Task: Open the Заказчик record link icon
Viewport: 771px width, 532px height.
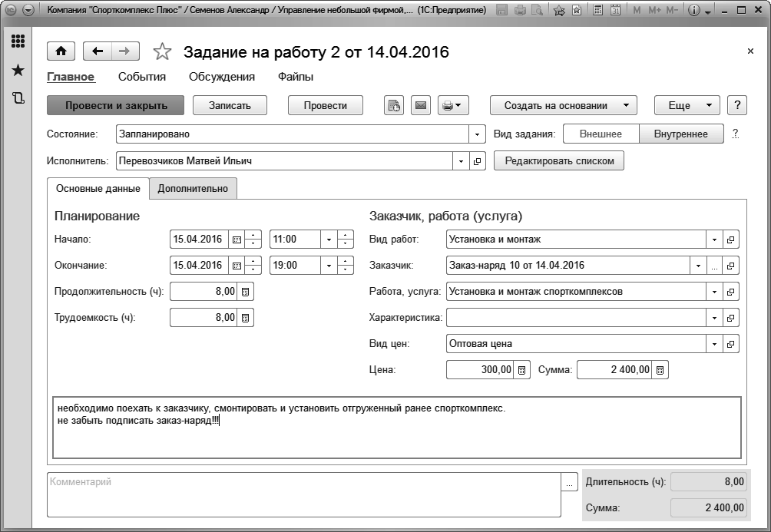Action: (x=730, y=266)
